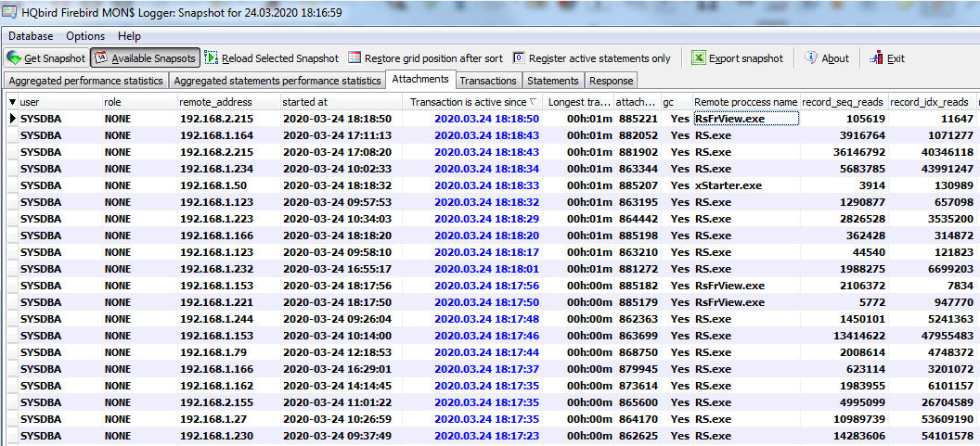Click Reload Selected Snapshot icon

(x=212, y=57)
